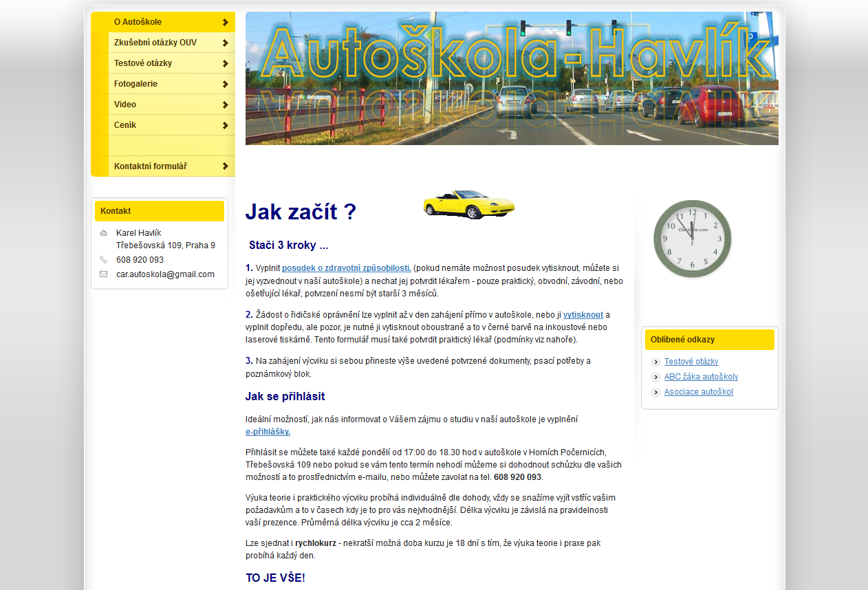Image resolution: width=868 pixels, height=590 pixels.
Task: Expand the O Autoškole menu arrow
Action: click(225, 22)
